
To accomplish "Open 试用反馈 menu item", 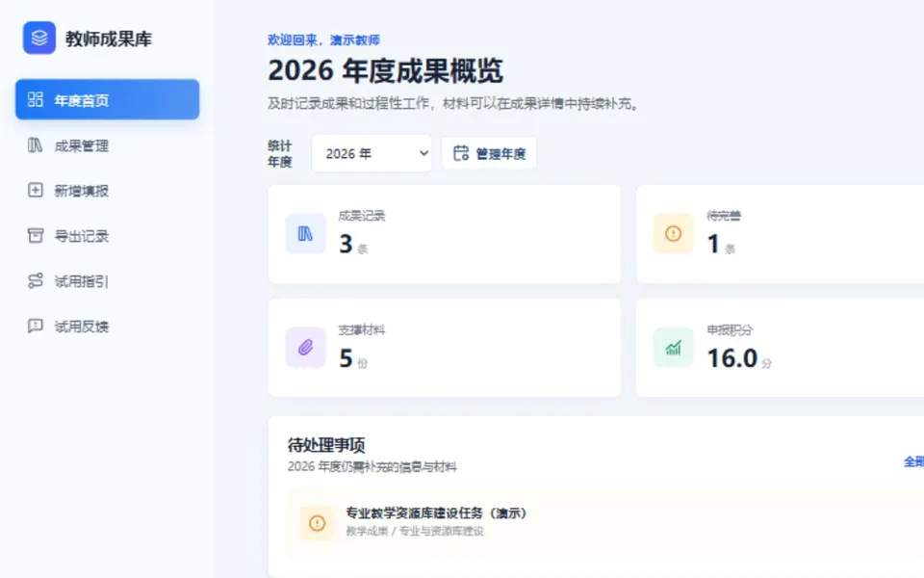I will tap(107, 327).
